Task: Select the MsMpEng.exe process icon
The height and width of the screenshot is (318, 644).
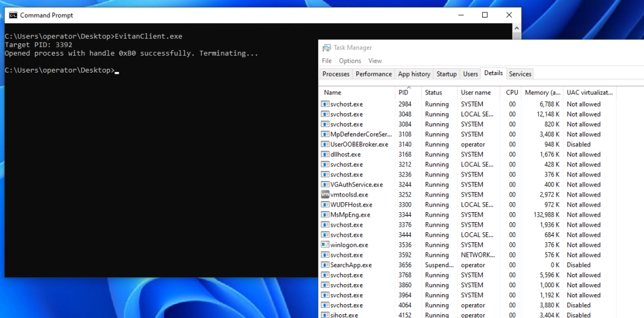Action: [x=325, y=215]
